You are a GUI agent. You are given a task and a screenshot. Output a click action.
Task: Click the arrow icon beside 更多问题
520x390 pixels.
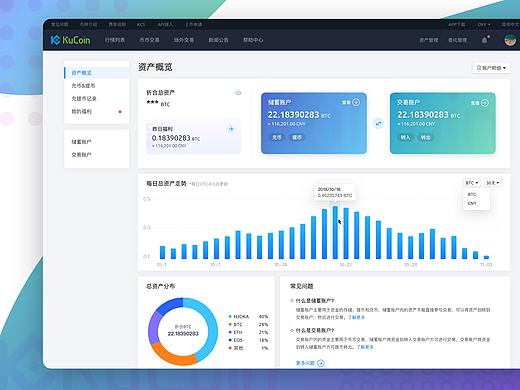point(321,363)
